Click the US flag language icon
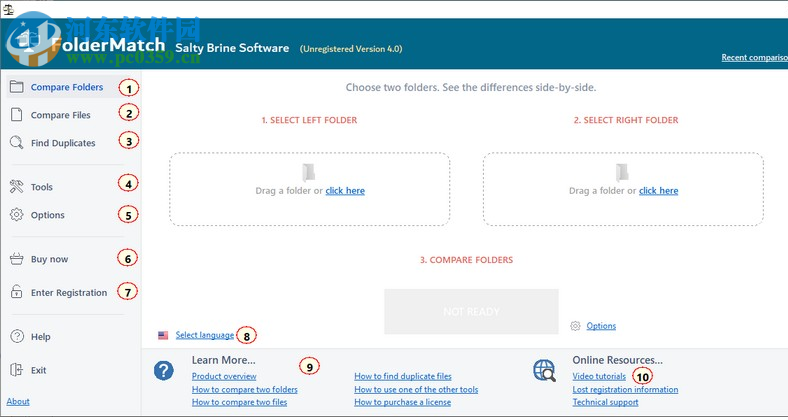The image size is (788, 420). [x=163, y=335]
